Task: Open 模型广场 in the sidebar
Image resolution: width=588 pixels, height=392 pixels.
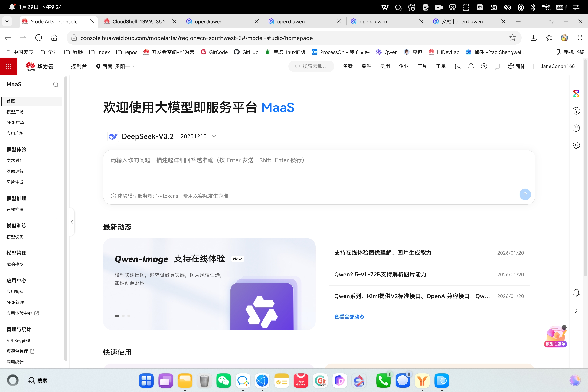Action: [x=15, y=112]
